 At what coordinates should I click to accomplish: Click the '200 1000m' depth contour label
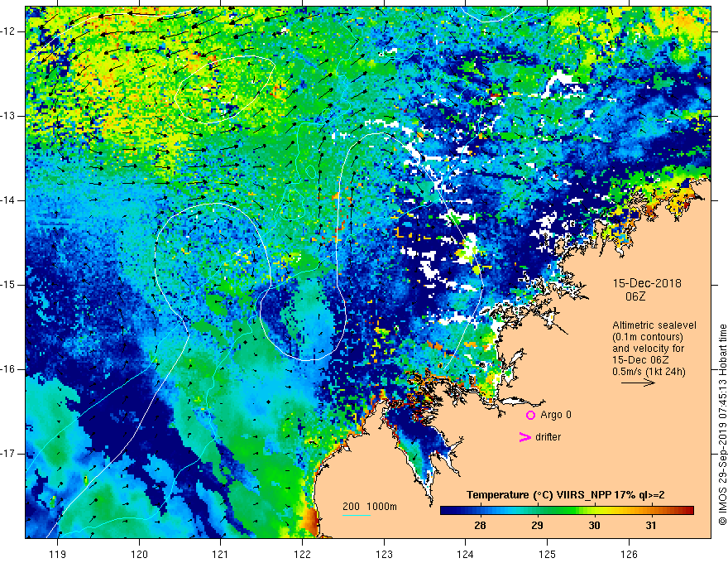pos(370,507)
